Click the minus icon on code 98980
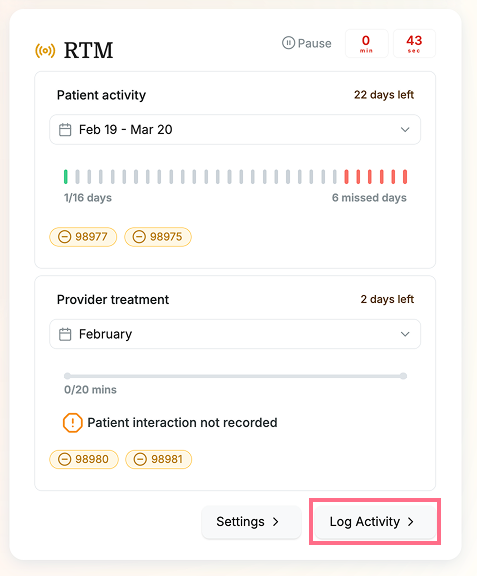 65,460
